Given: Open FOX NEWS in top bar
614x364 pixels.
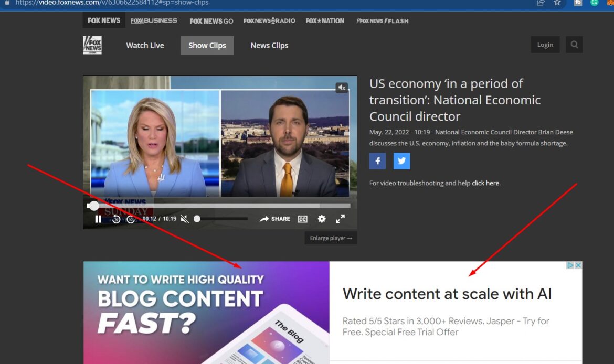Looking at the screenshot, I should tap(104, 20).
